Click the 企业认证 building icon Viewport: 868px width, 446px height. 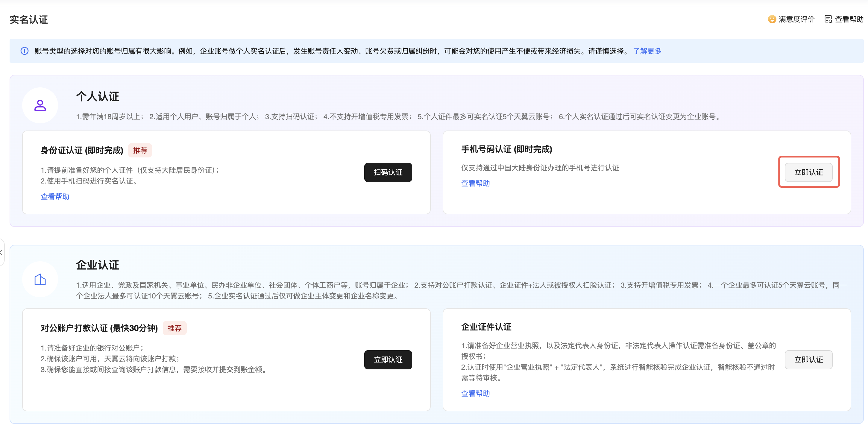click(40, 279)
